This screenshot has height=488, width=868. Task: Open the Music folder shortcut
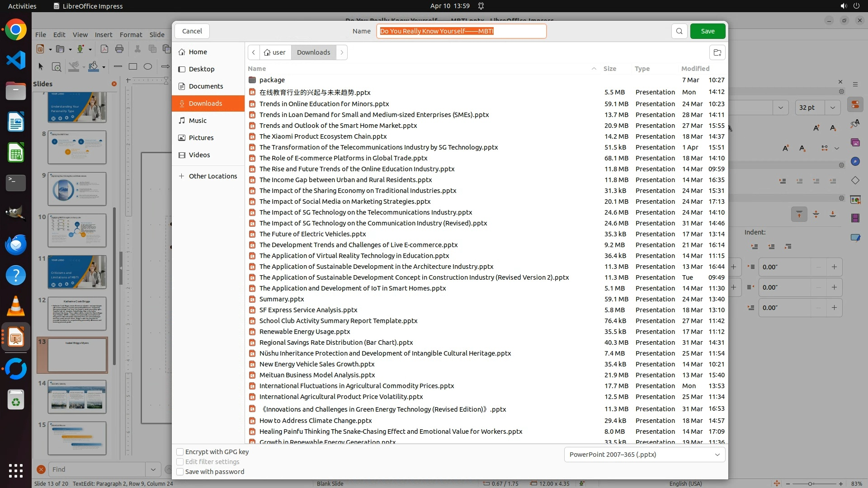[198, 121]
